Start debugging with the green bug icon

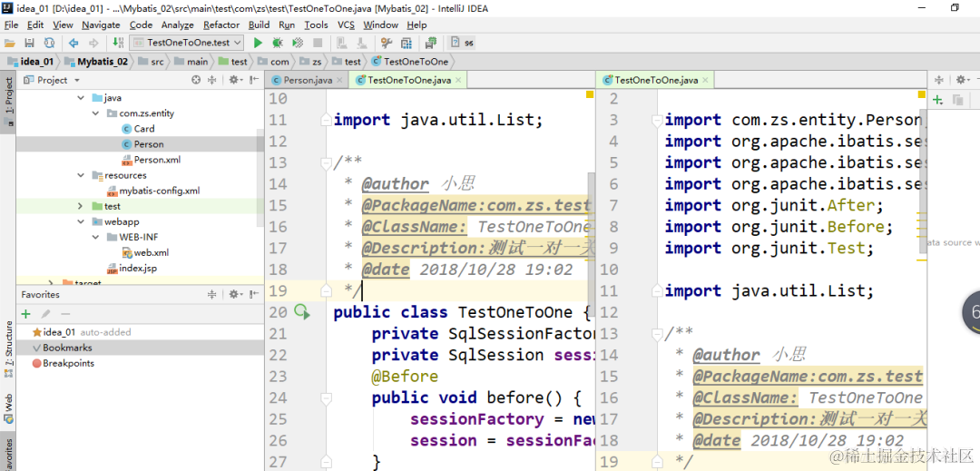tap(278, 43)
